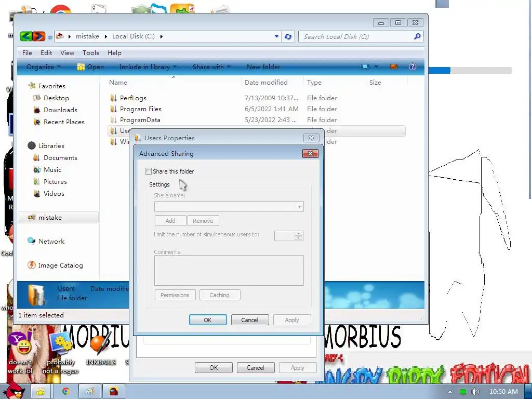Screen dimensions: 532x399
Task: Open the Documents library
Action: [x=60, y=158]
